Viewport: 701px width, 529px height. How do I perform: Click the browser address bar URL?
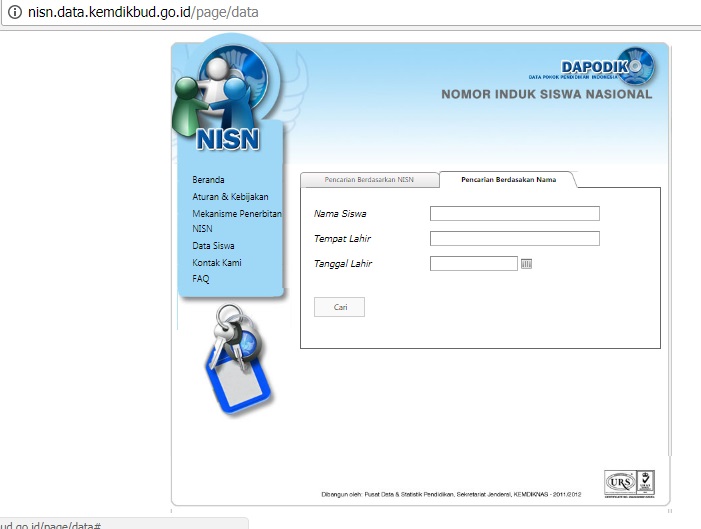tap(148, 13)
